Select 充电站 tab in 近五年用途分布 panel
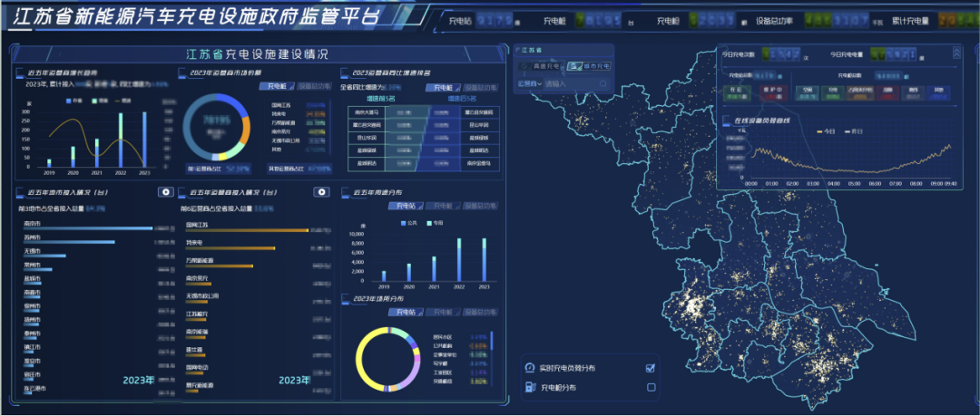 coord(406,206)
